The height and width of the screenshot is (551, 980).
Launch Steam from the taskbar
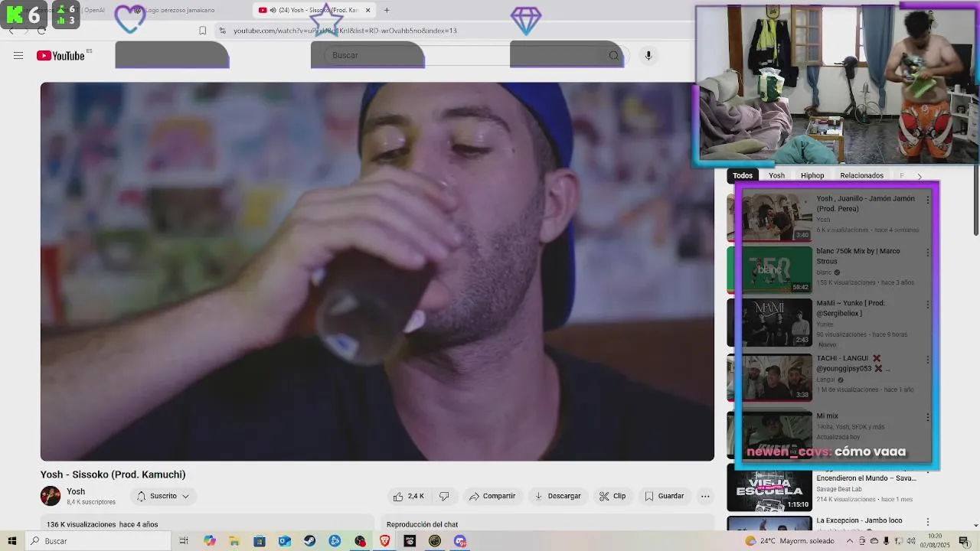point(309,541)
